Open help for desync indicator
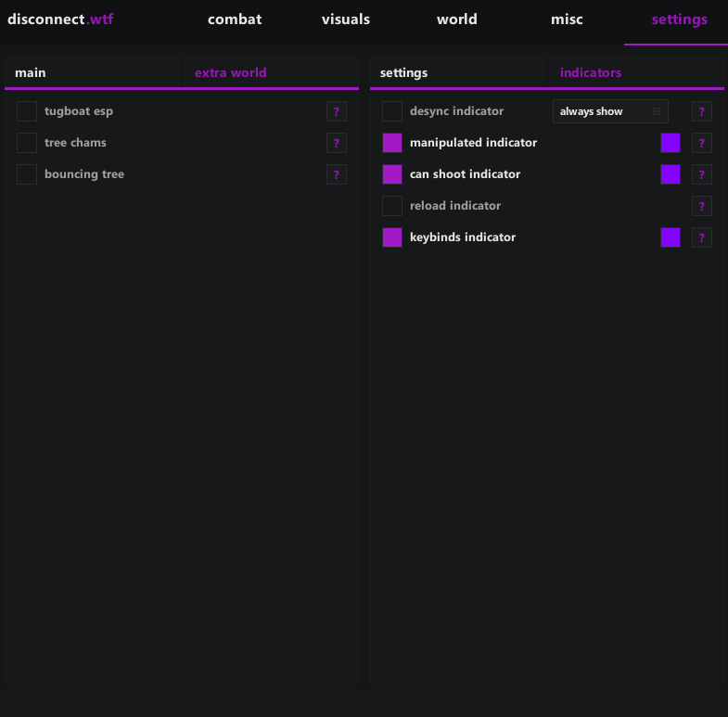The height and width of the screenshot is (717, 728). pyautogui.click(x=701, y=111)
